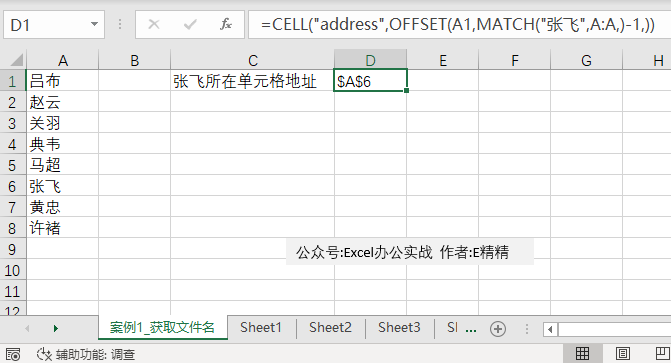Click cell labeled 张飞所在单元格地址
This screenshot has width=671, height=363.
(x=252, y=81)
